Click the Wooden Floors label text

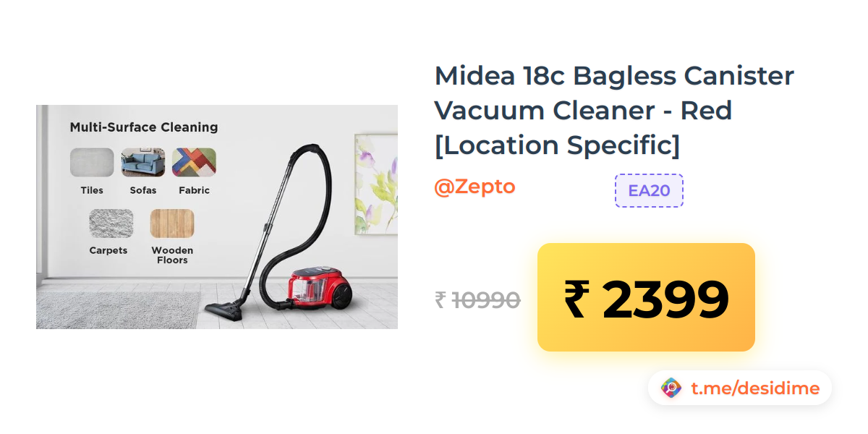pos(172,255)
